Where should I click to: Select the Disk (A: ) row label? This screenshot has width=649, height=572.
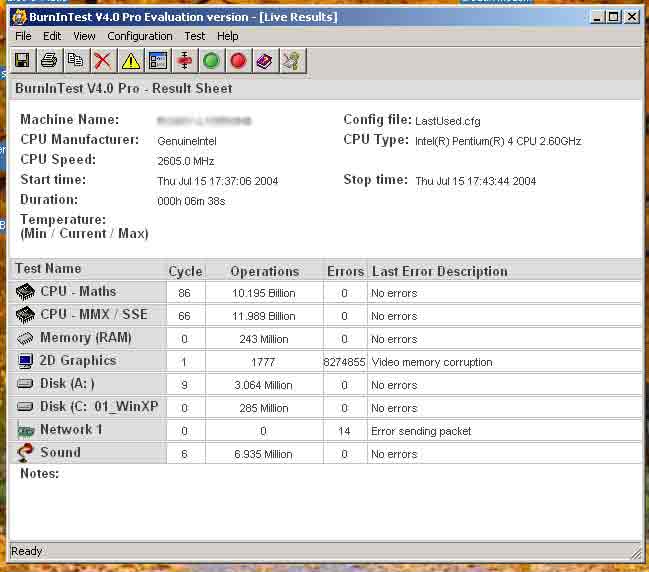(67, 384)
